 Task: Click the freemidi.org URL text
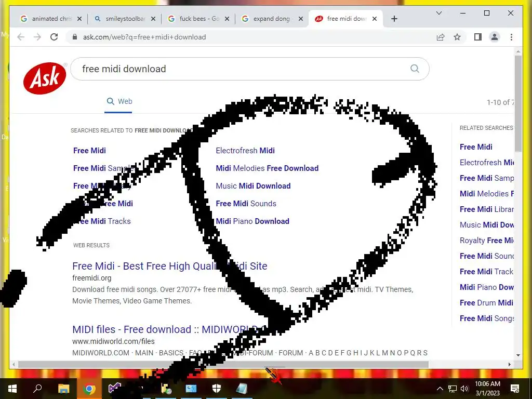(x=91, y=278)
